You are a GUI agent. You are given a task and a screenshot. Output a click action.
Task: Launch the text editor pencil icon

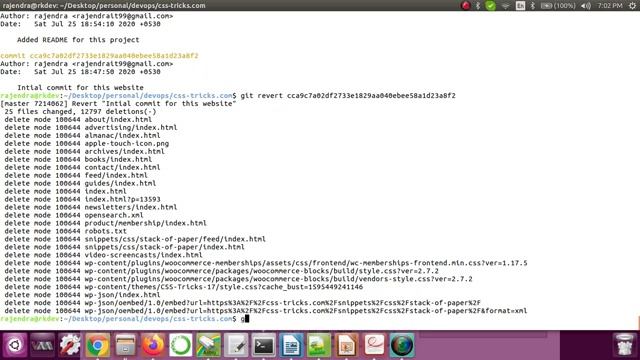(236, 345)
